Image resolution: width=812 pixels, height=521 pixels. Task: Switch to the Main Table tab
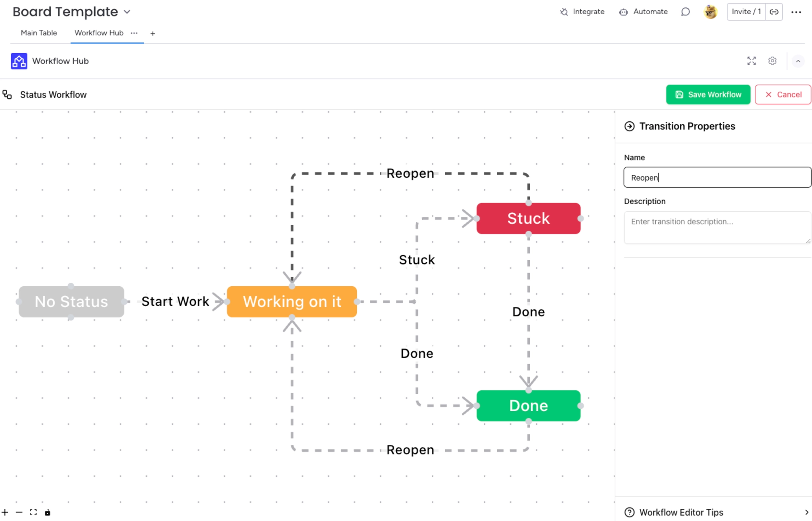point(38,33)
